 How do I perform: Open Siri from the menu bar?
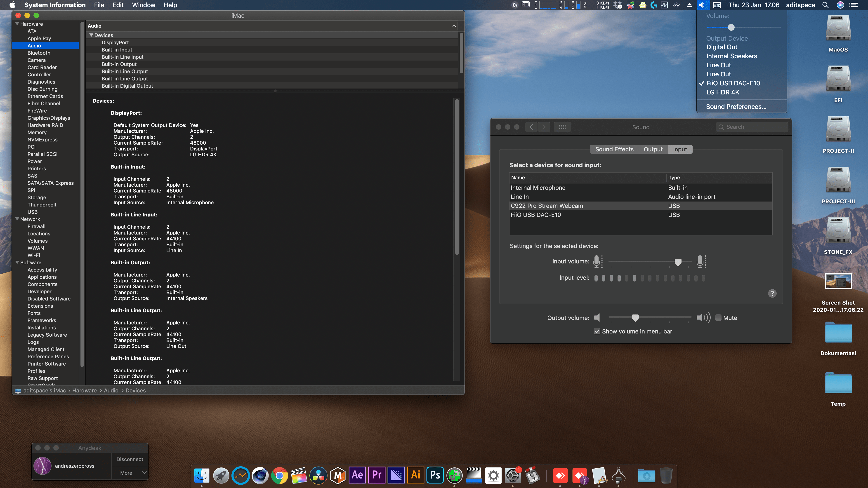tap(840, 5)
